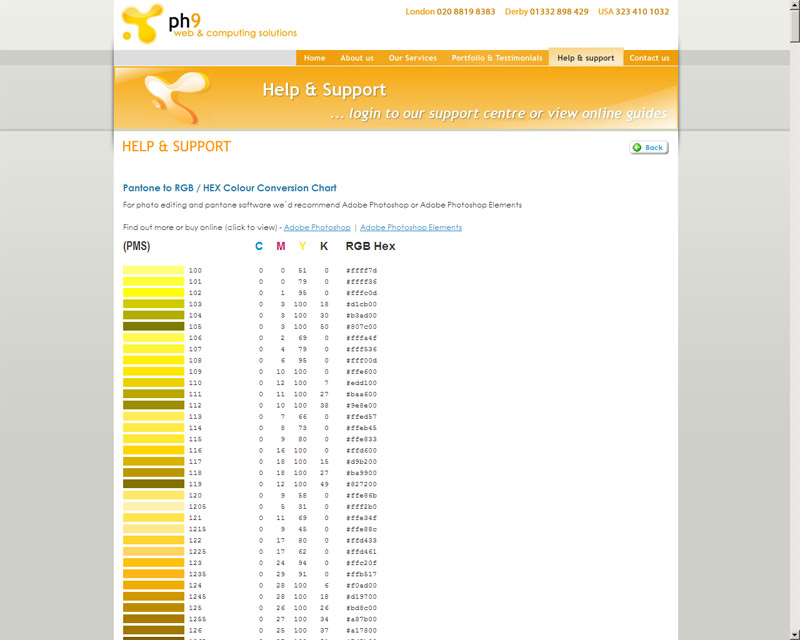This screenshot has width=800, height=640.
Task: Click hex value #ffe600
Action: coord(361,372)
